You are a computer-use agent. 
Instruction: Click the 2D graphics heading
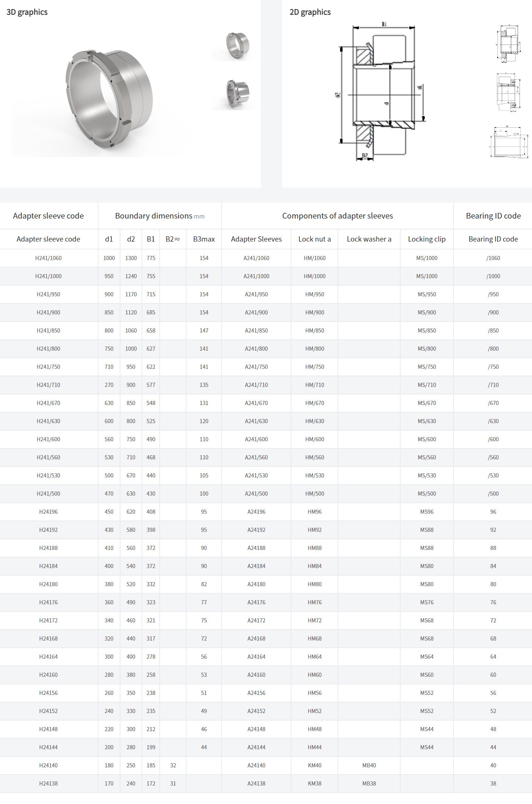[x=310, y=12]
